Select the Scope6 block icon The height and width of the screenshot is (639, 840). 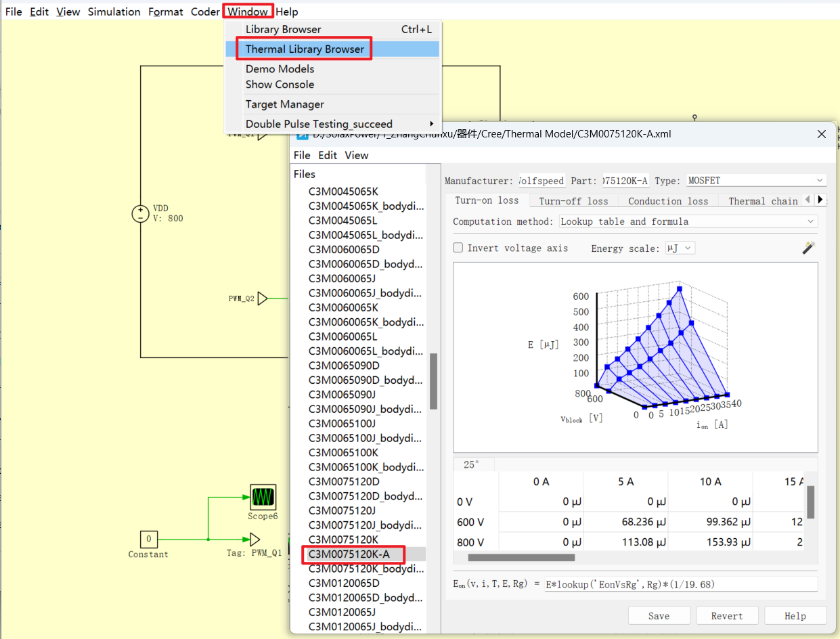point(263,497)
